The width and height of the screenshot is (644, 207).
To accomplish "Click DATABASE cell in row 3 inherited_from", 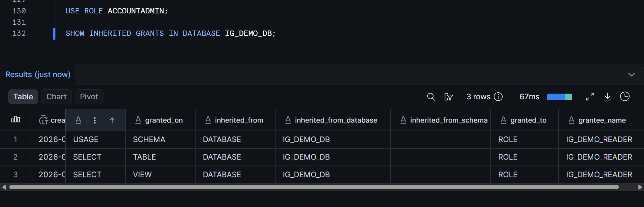I will pyautogui.click(x=235, y=174).
